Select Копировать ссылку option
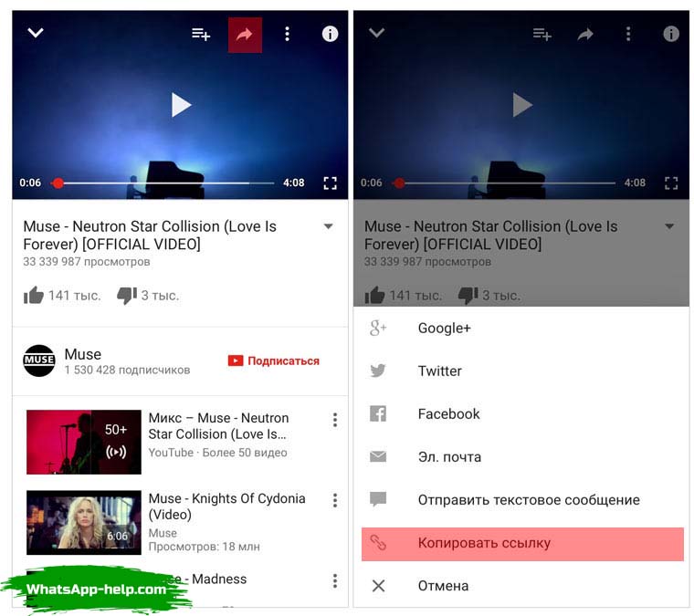 pos(522,544)
